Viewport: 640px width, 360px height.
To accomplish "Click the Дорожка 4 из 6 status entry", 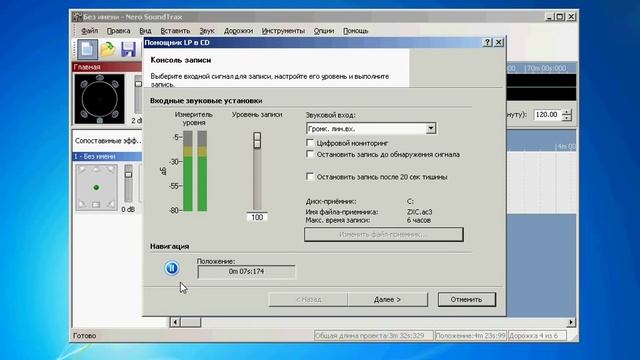I will point(537,336).
